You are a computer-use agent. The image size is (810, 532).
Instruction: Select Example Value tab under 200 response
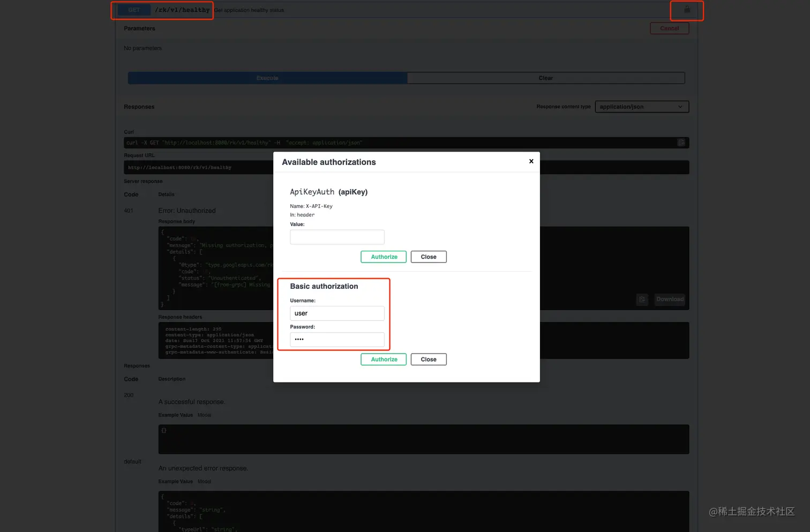coord(176,415)
